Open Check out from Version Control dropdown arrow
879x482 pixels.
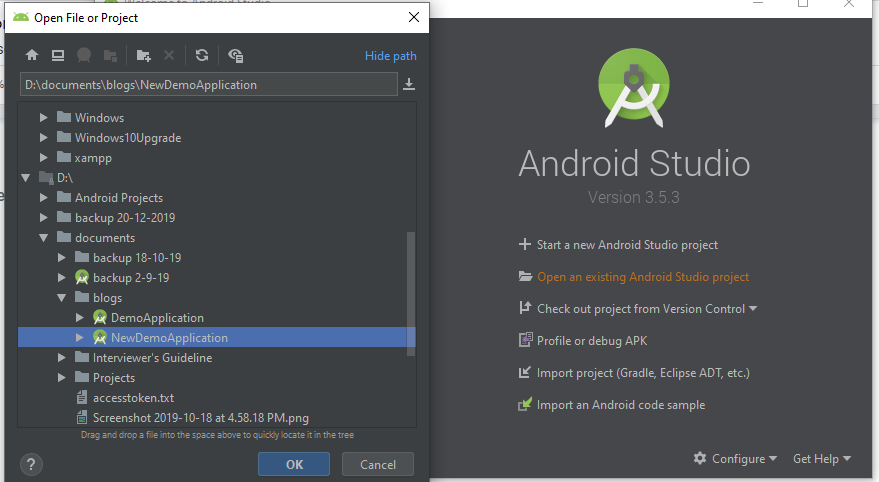tap(753, 308)
